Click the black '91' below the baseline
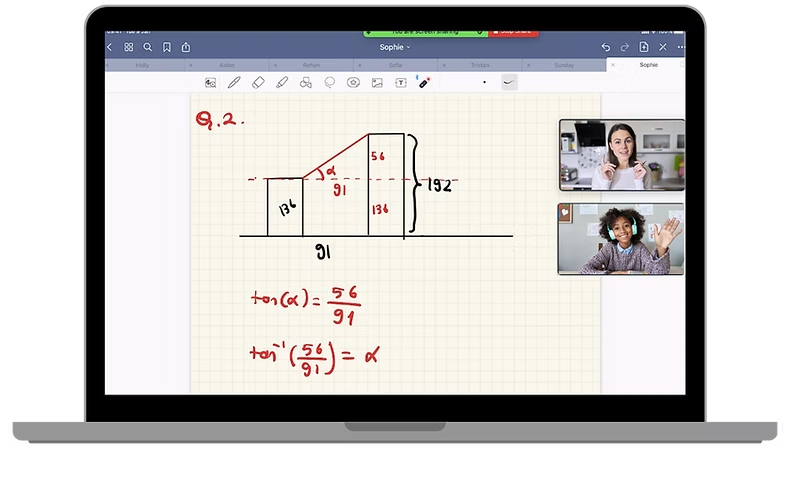 coord(323,252)
